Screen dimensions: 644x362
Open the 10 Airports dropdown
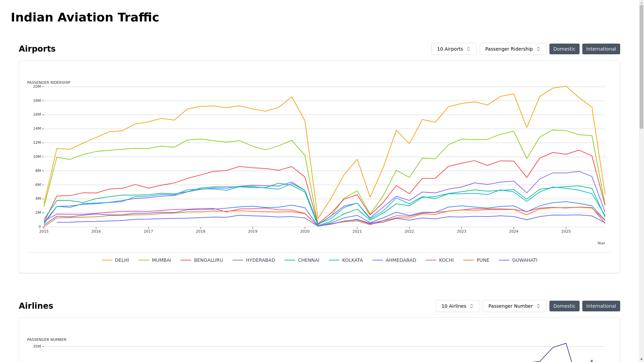click(454, 49)
